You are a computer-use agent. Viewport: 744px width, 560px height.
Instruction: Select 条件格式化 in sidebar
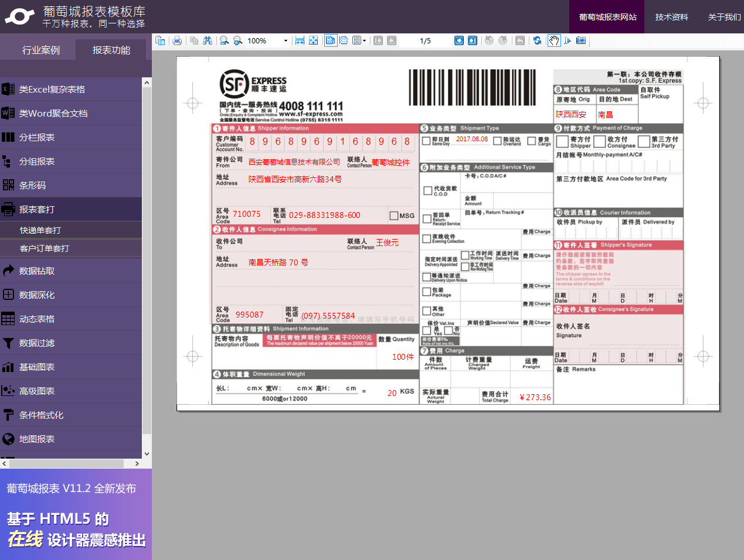[71, 415]
